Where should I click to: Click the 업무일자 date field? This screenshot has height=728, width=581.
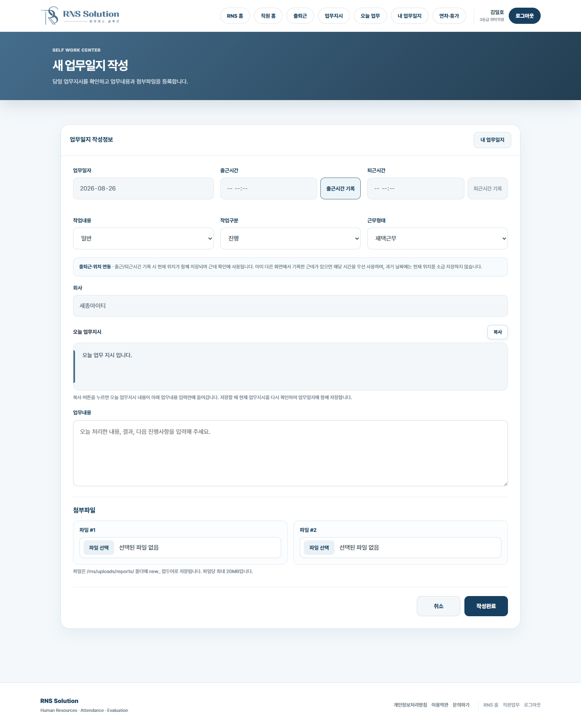143,188
